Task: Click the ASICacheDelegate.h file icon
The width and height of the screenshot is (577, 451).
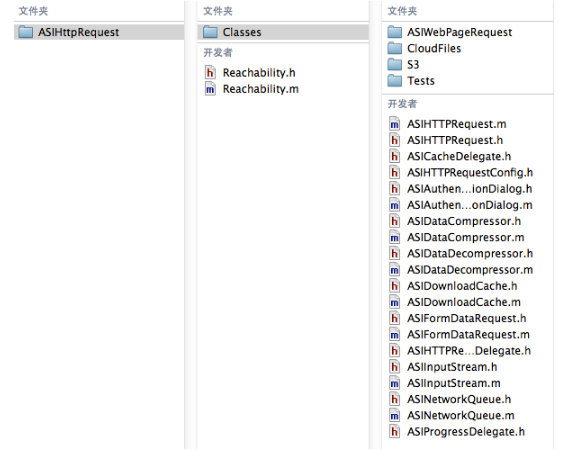Action: pos(394,156)
